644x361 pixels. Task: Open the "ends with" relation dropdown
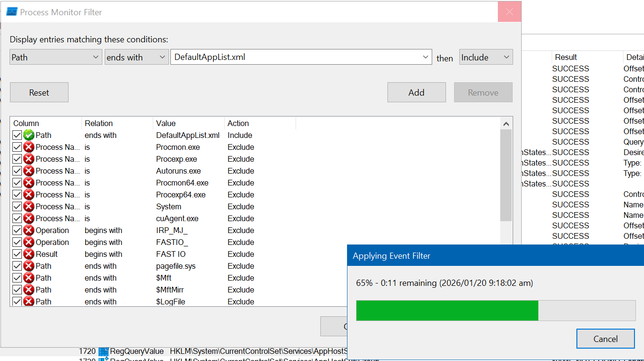coord(161,57)
